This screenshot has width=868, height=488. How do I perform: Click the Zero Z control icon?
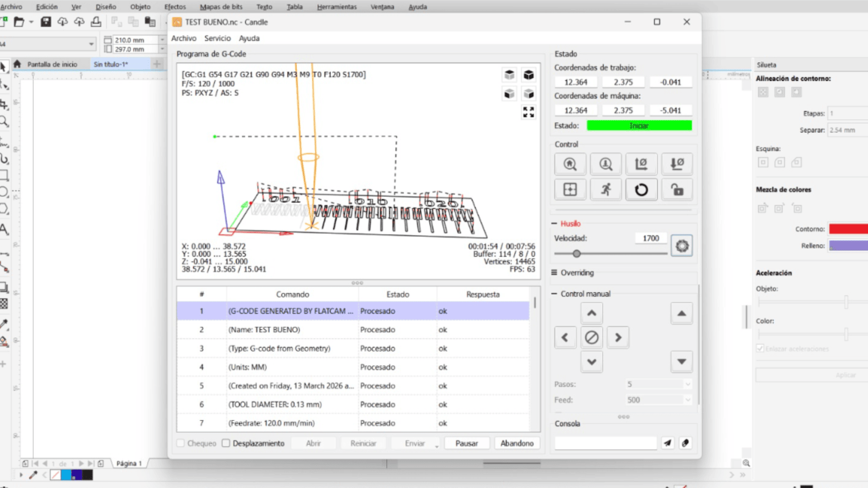pyautogui.click(x=677, y=164)
